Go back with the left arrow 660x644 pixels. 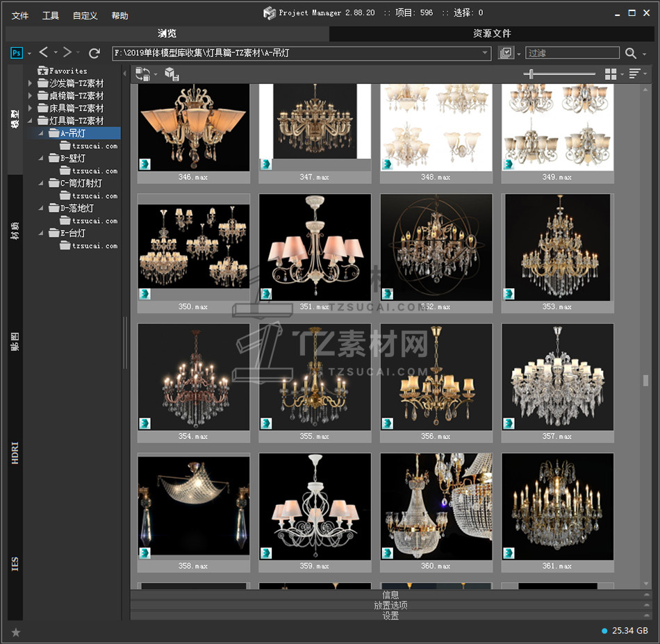tap(44, 53)
